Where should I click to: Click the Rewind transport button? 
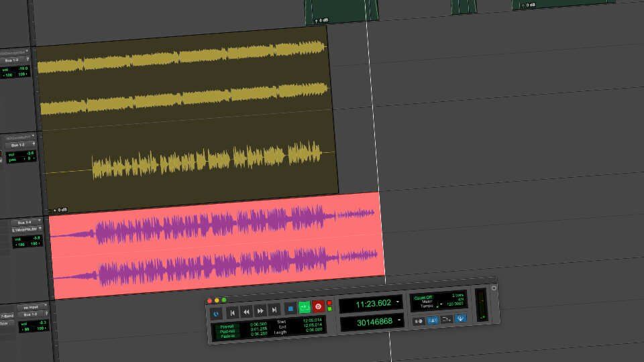pyautogui.click(x=246, y=312)
